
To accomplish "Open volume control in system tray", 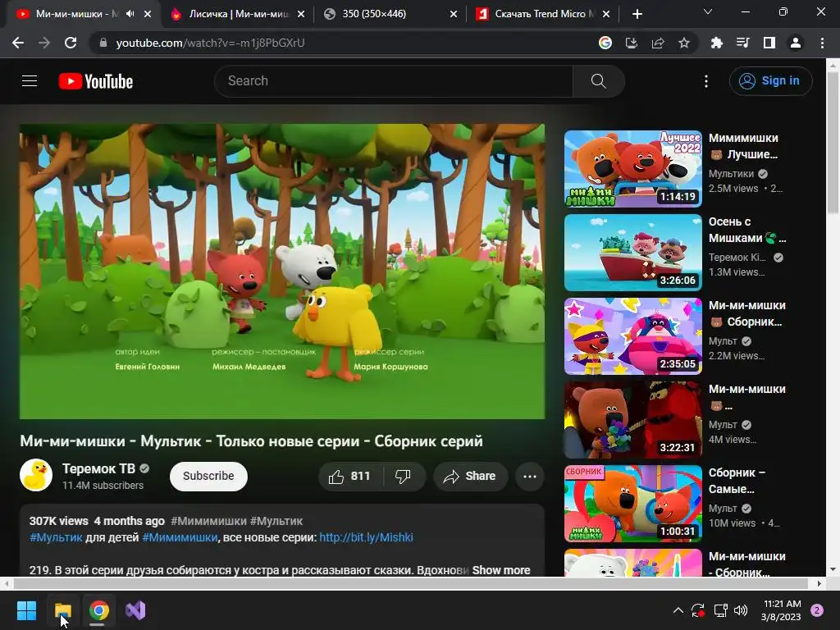I will [741, 610].
